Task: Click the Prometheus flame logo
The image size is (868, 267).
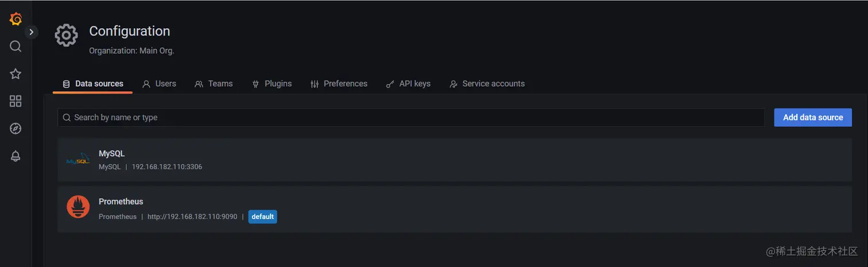Action: coord(78,207)
